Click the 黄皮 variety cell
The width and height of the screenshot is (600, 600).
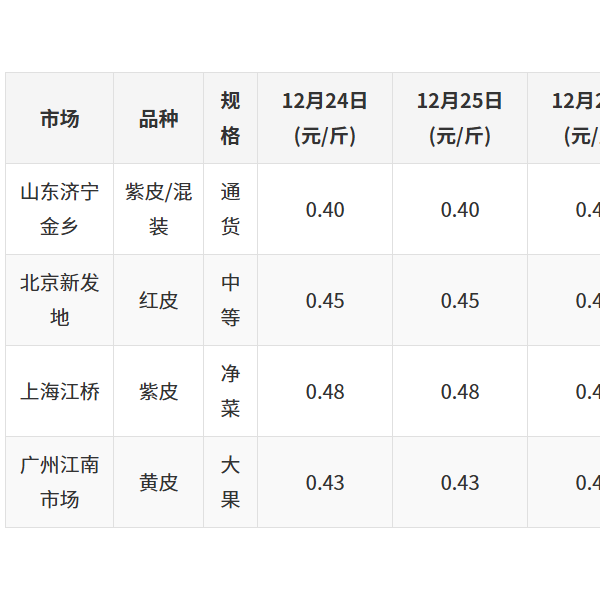pyautogui.click(x=158, y=482)
